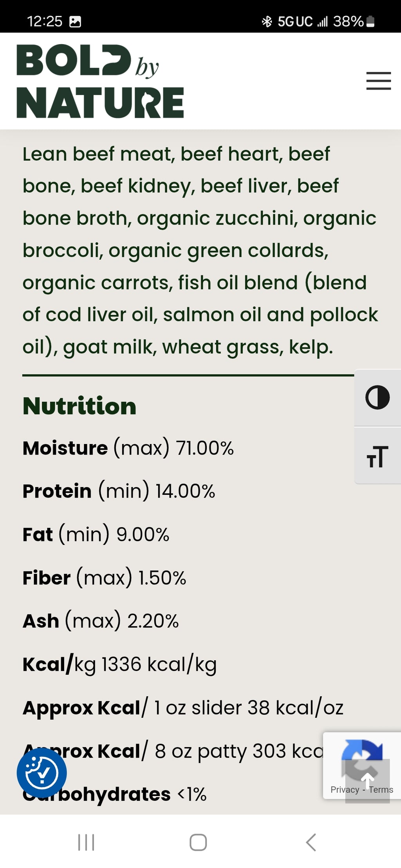Toggle the high contrast mode button
Screen dimensions: 401x868
click(x=377, y=397)
